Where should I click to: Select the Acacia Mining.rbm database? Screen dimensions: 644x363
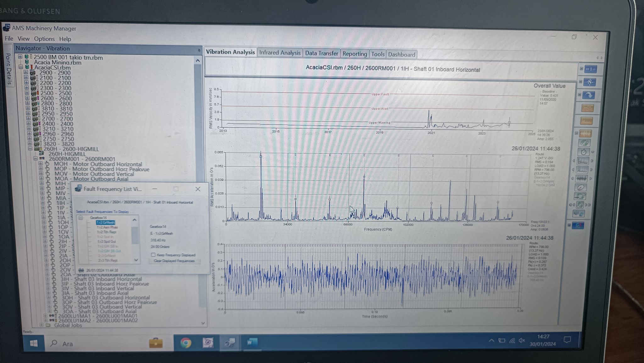tap(58, 62)
